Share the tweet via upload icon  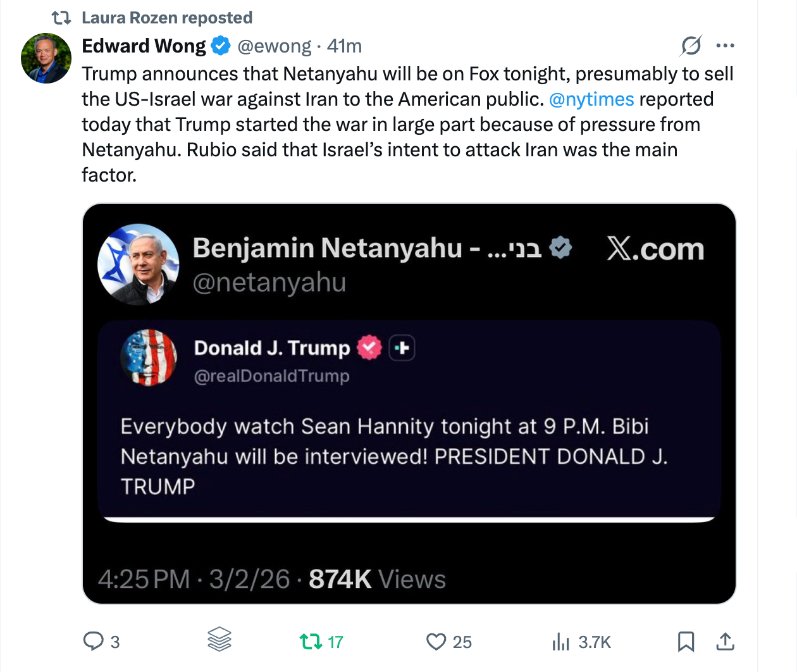[x=725, y=642]
